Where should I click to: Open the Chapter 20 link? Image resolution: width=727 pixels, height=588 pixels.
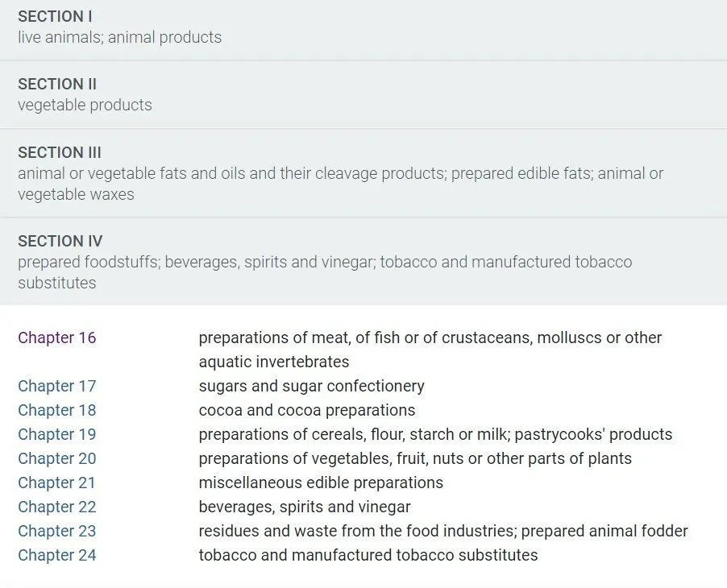(57, 458)
